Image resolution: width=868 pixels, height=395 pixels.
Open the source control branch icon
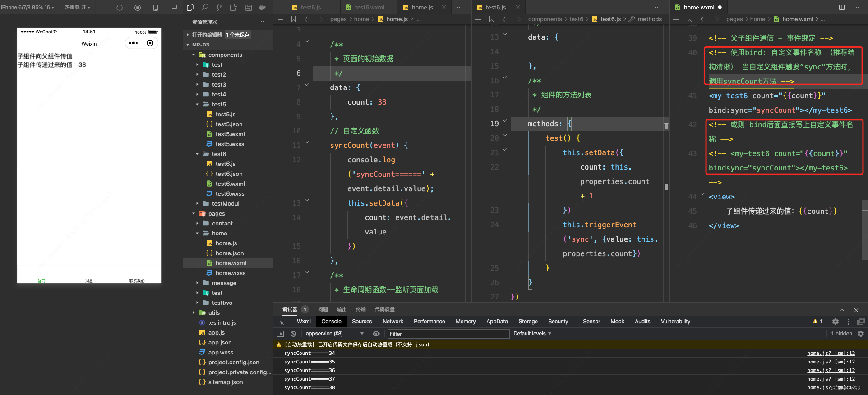pos(219,7)
